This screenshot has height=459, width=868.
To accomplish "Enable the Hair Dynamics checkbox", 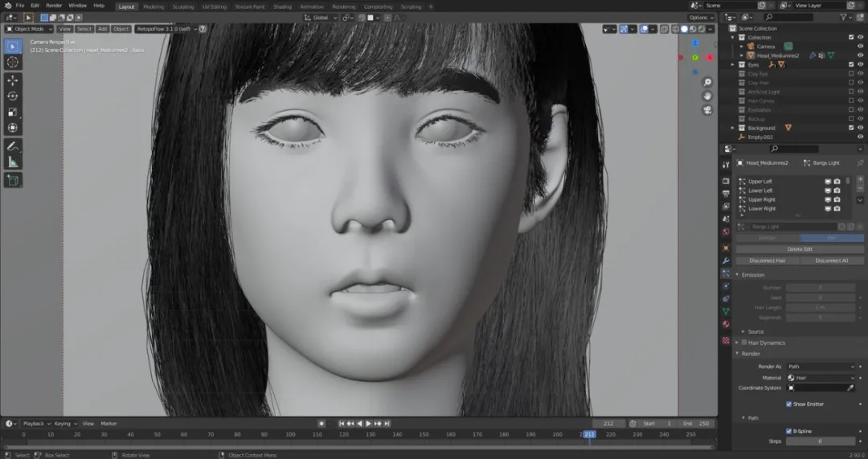I will [744, 342].
